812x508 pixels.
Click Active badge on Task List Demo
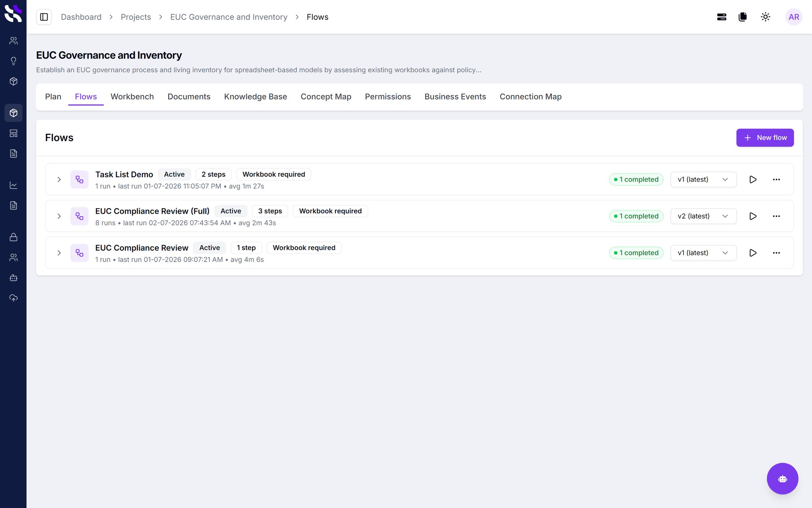[x=174, y=174]
